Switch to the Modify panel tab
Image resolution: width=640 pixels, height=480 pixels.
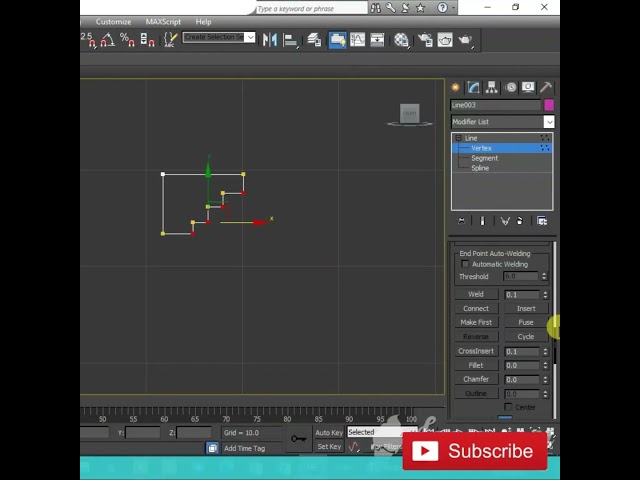[x=473, y=87]
